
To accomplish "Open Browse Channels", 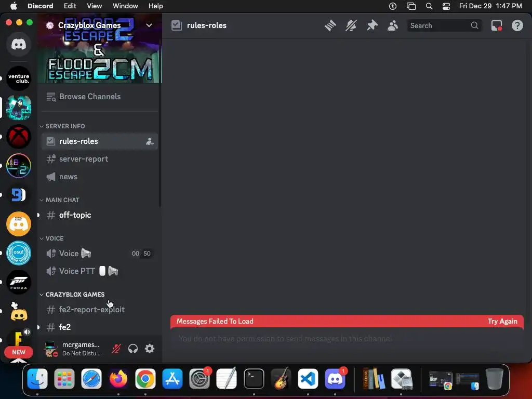I will [99, 97].
